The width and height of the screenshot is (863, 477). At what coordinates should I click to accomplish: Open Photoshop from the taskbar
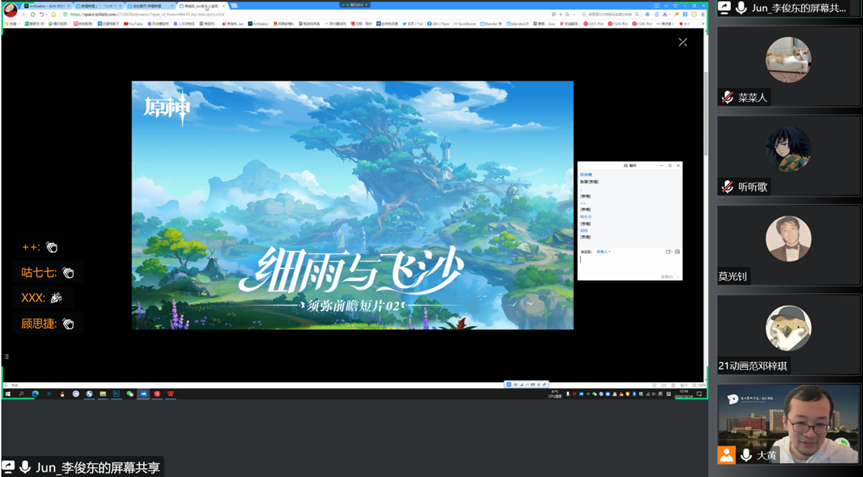pyautogui.click(x=117, y=394)
